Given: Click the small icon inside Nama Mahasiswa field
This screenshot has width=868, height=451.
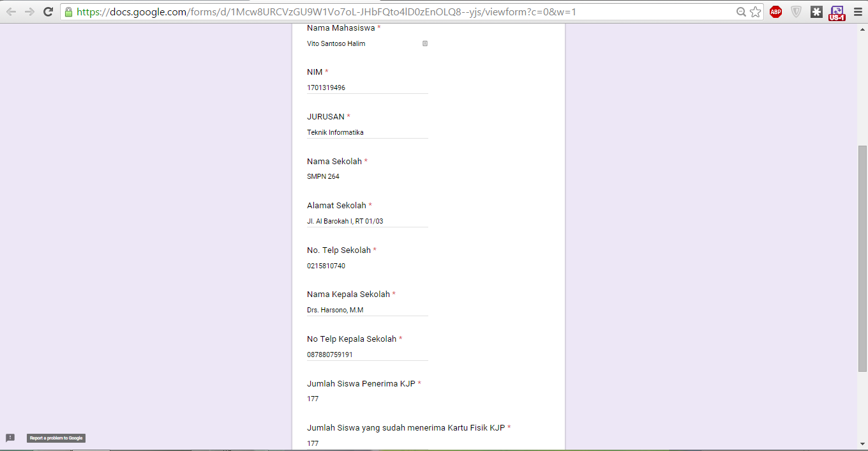Looking at the screenshot, I should [x=425, y=43].
